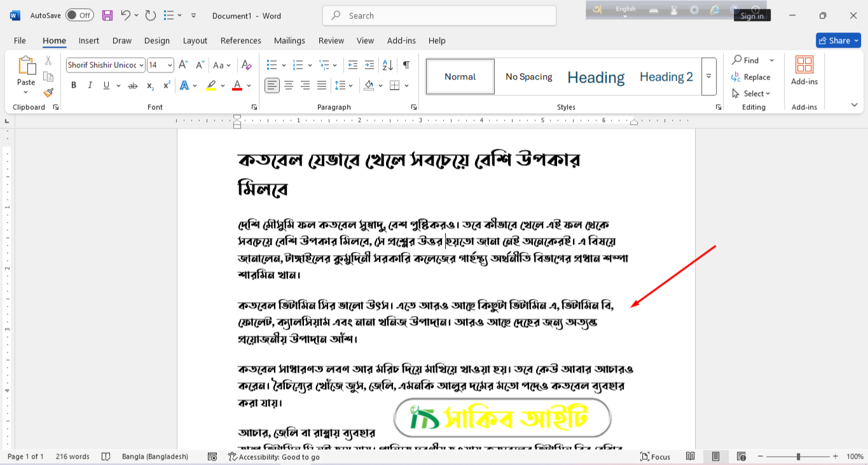Screen dimensions: 868x465
Task: Click the Search box in title bar
Action: click(x=439, y=15)
